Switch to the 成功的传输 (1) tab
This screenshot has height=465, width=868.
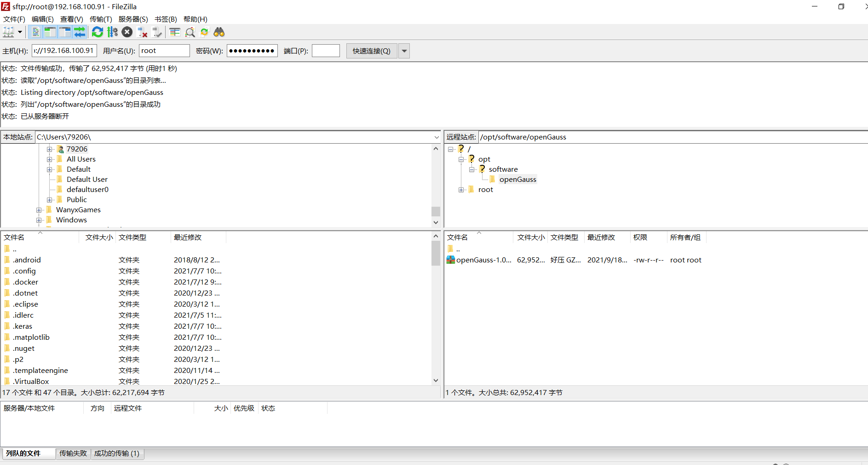(117, 453)
